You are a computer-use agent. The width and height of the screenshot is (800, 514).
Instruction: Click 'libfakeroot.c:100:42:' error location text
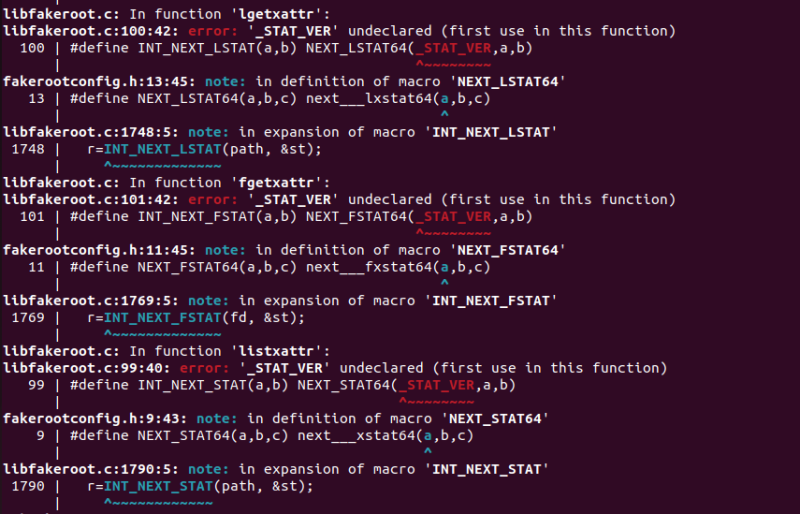(x=91, y=31)
